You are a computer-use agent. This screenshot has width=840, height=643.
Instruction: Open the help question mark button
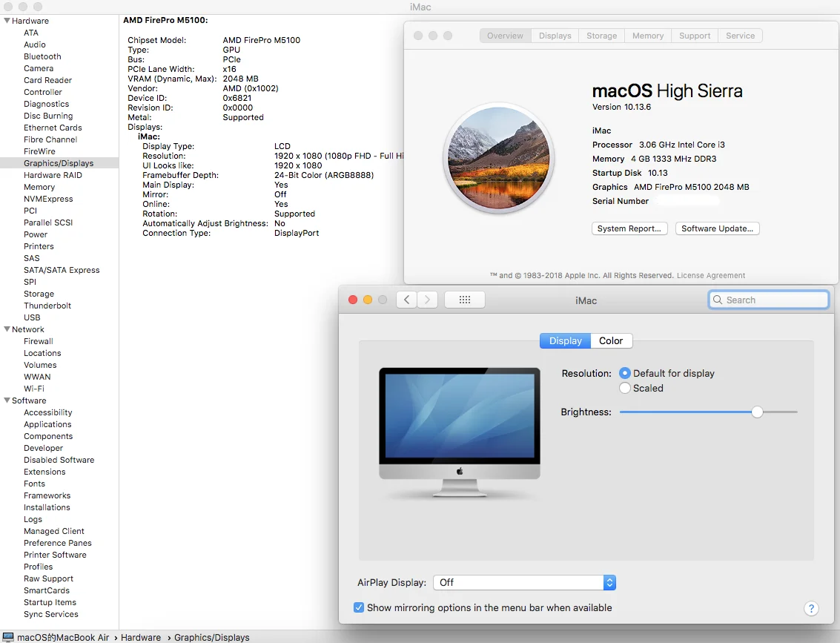810,608
